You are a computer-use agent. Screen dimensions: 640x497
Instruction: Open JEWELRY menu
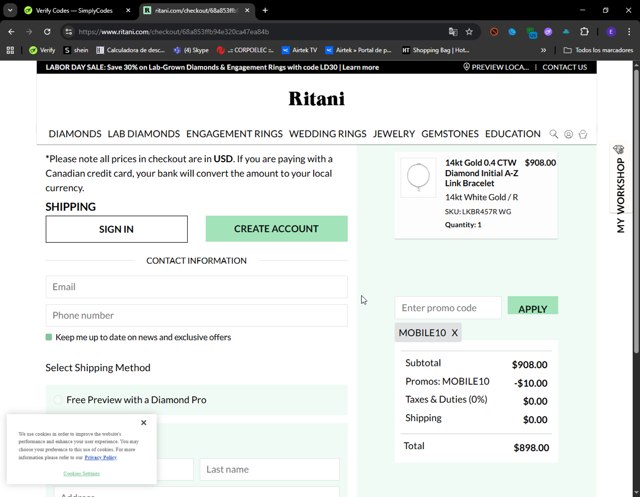tap(394, 134)
